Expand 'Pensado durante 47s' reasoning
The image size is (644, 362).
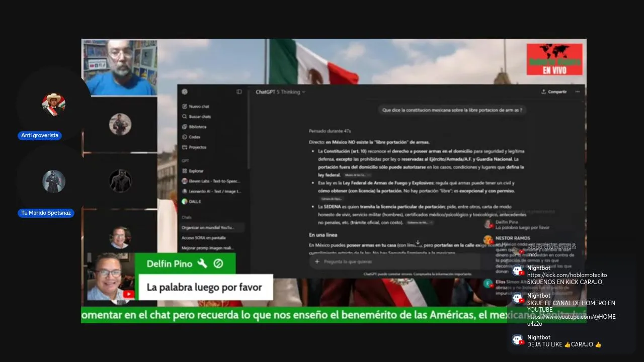[330, 131]
